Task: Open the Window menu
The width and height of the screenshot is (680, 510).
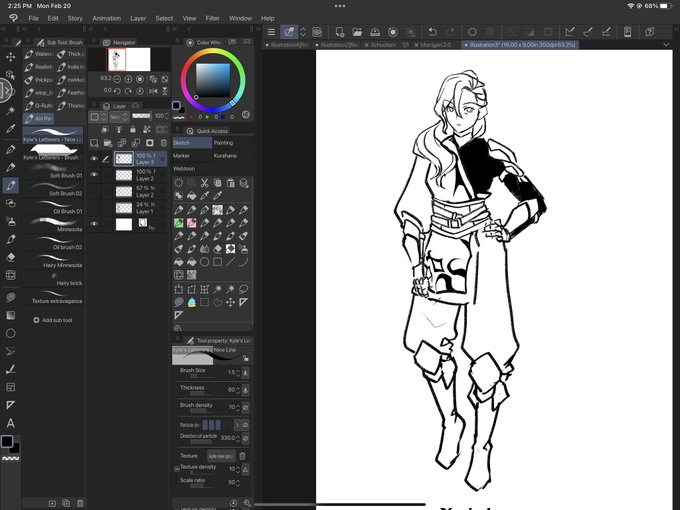Action: point(240,18)
